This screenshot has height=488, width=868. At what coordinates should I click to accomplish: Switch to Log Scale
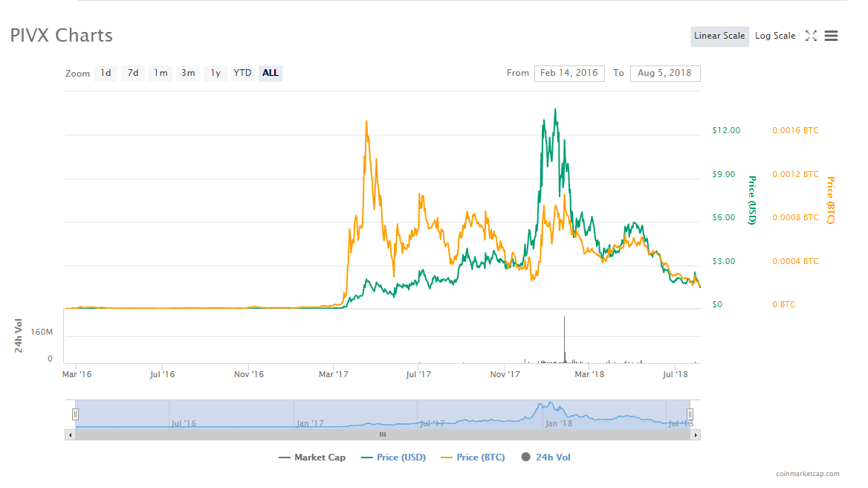pos(775,36)
